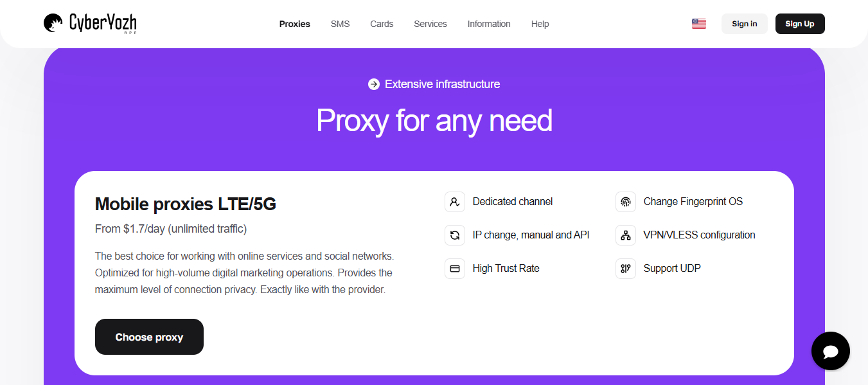The image size is (868, 385).
Task: Click the Mobile proxies LTE/5G heading
Action: (x=186, y=204)
